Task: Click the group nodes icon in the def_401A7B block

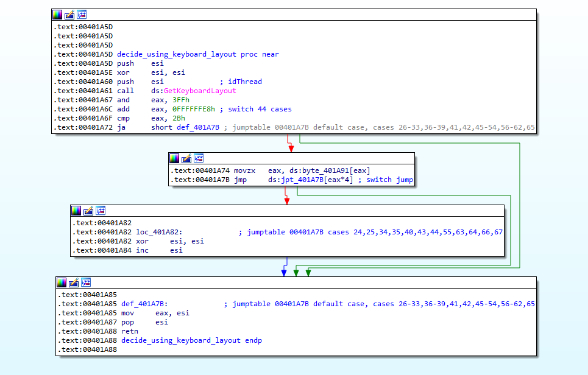Action: [86, 282]
